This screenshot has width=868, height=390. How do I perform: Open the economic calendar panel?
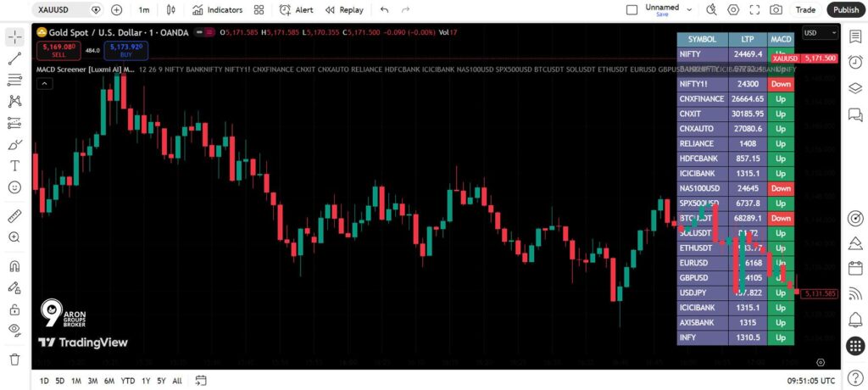tap(855, 269)
